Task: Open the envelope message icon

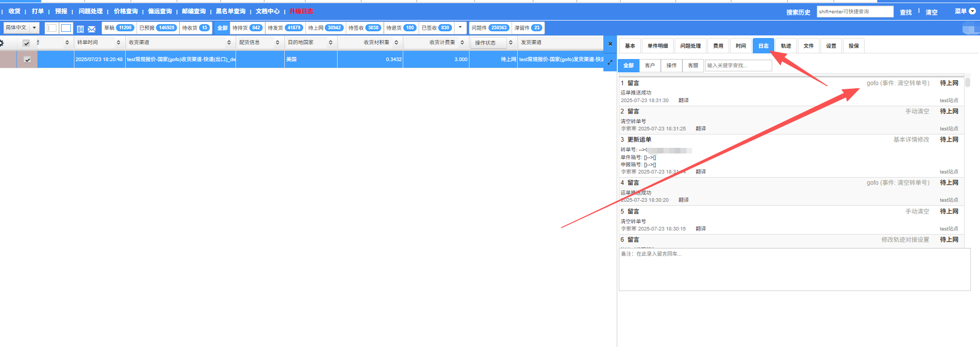Action: (92, 29)
